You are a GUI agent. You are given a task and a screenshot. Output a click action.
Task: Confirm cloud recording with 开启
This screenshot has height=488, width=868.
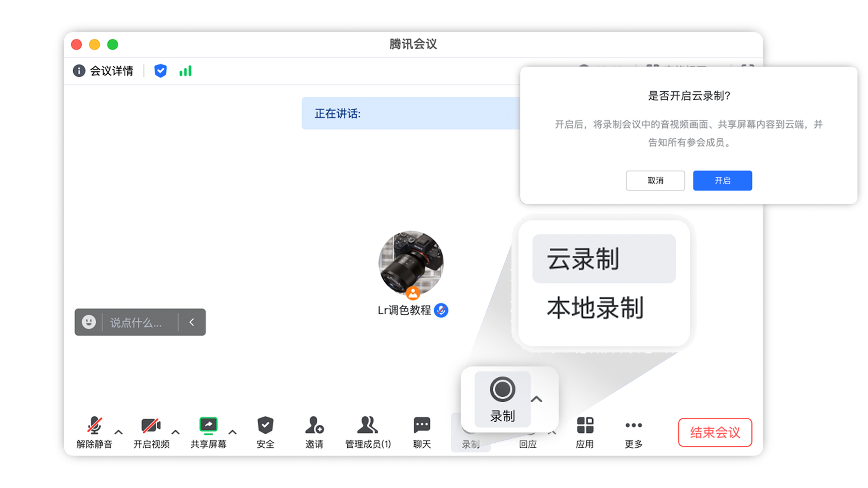coord(722,181)
